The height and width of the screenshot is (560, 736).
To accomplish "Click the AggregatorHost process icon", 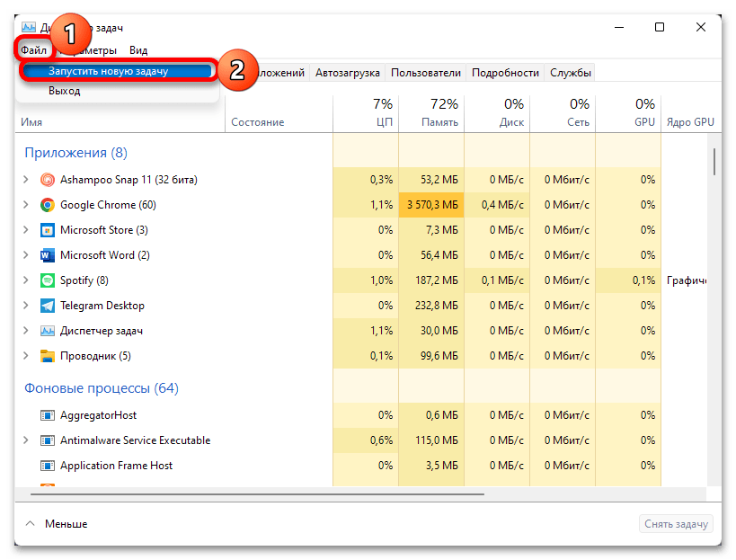I will 47,415.
